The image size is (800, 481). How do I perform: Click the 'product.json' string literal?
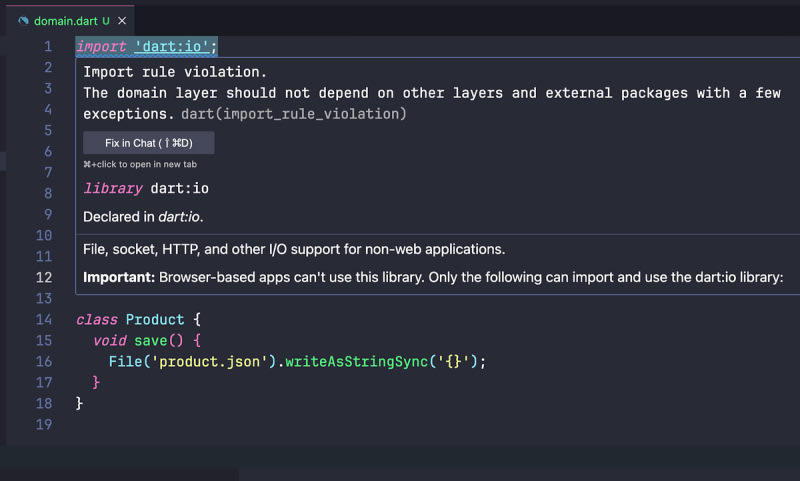[208, 362]
